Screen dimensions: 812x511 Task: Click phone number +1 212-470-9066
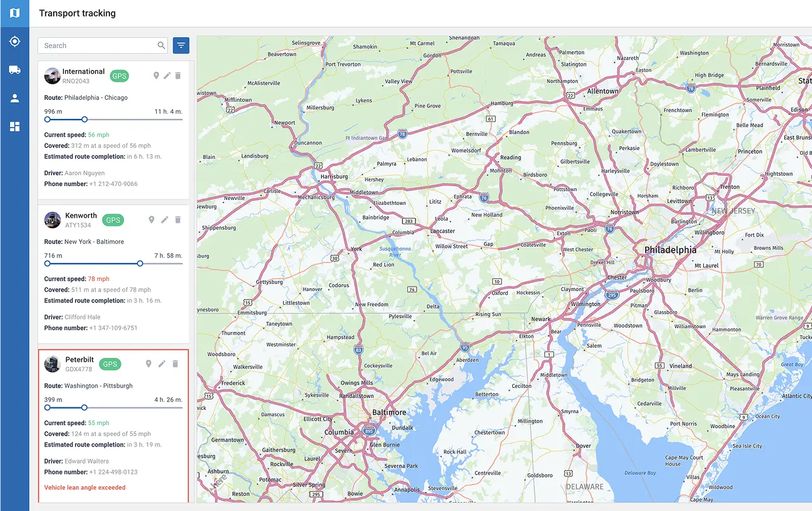(113, 184)
